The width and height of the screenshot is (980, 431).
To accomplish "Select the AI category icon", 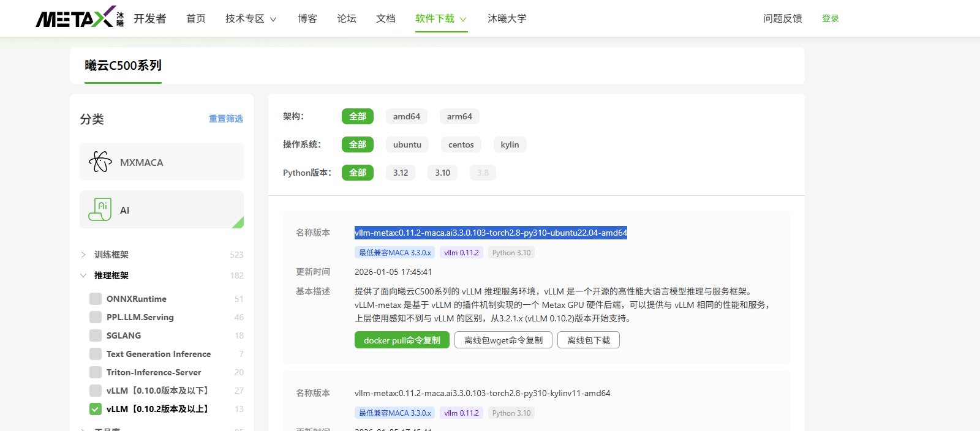I will click(x=100, y=209).
